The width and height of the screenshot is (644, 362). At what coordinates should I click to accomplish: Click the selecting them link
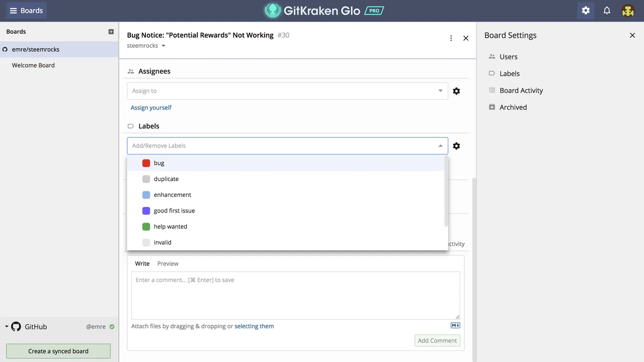tap(254, 326)
